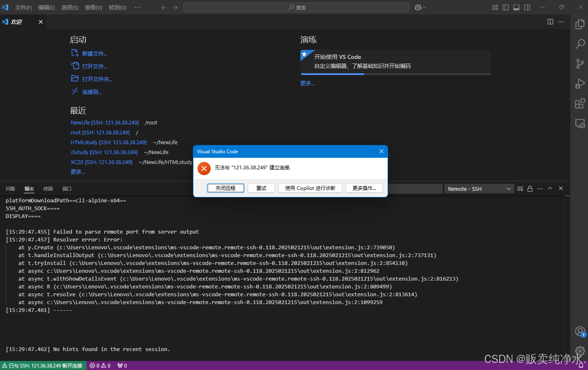Screen dimensions: 588x370
Task: Open Run and Debug view
Action: pyautogui.click(x=580, y=84)
